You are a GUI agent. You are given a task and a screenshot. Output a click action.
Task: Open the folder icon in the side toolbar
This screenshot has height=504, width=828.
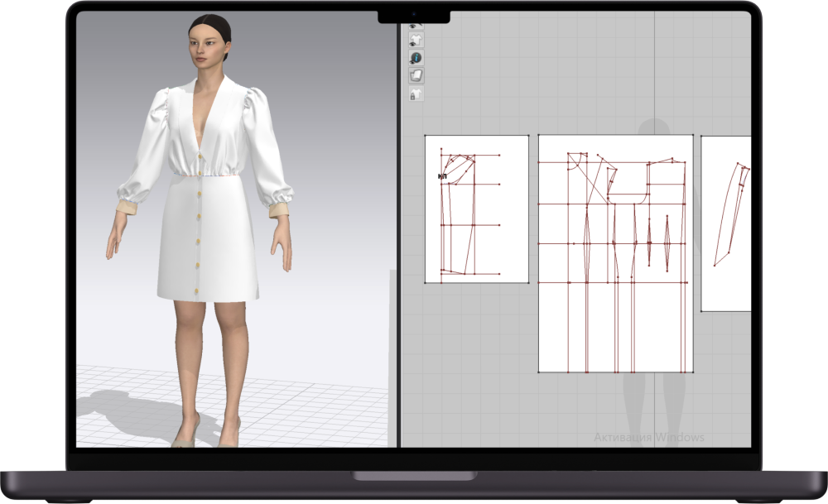pos(416,74)
